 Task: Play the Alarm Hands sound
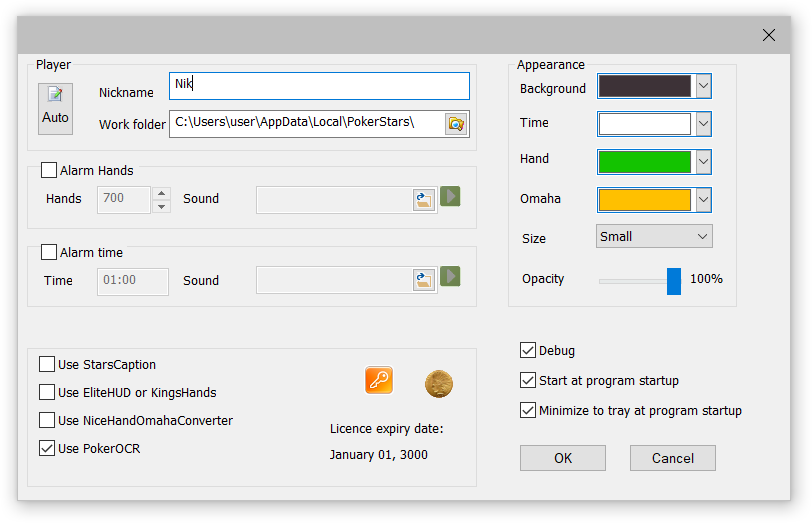coord(450,197)
